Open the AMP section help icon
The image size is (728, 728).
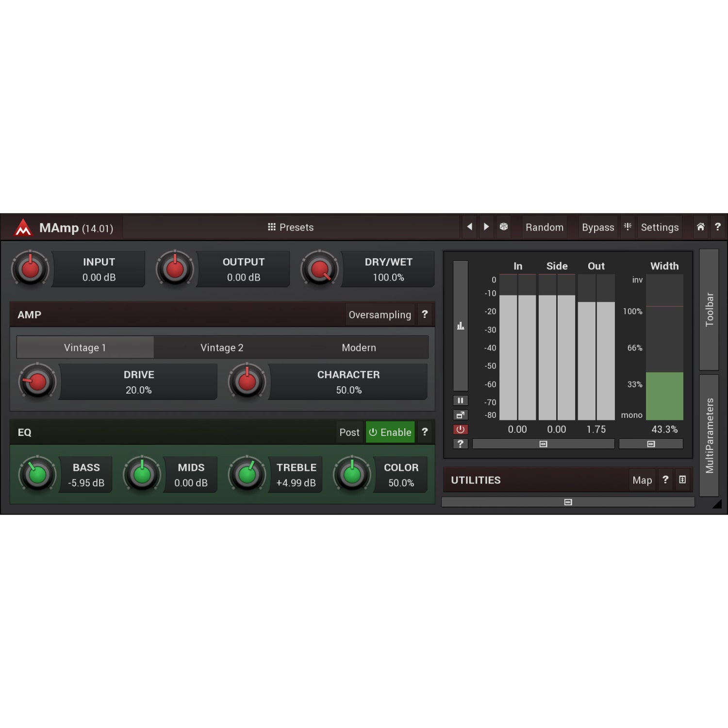[x=425, y=314]
